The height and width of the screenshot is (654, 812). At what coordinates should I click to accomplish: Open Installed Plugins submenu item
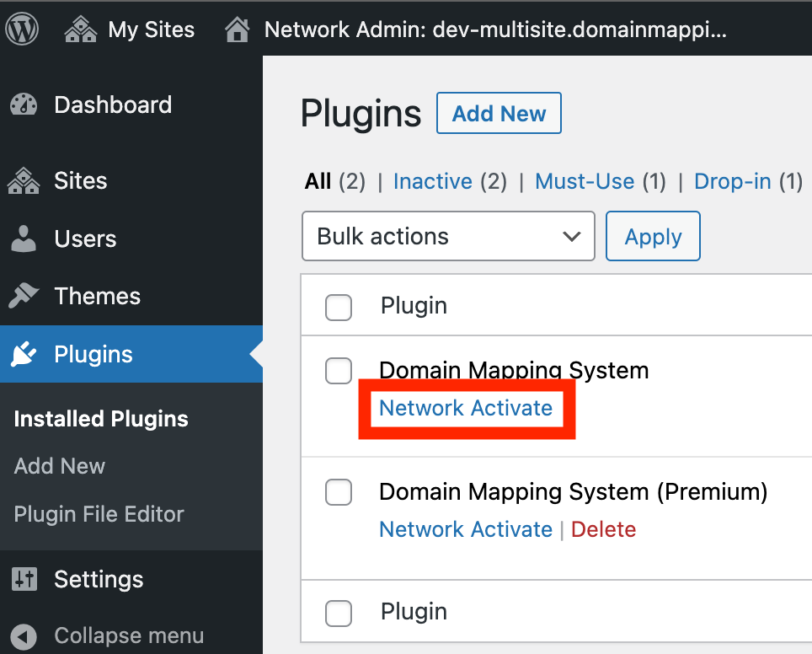click(101, 420)
